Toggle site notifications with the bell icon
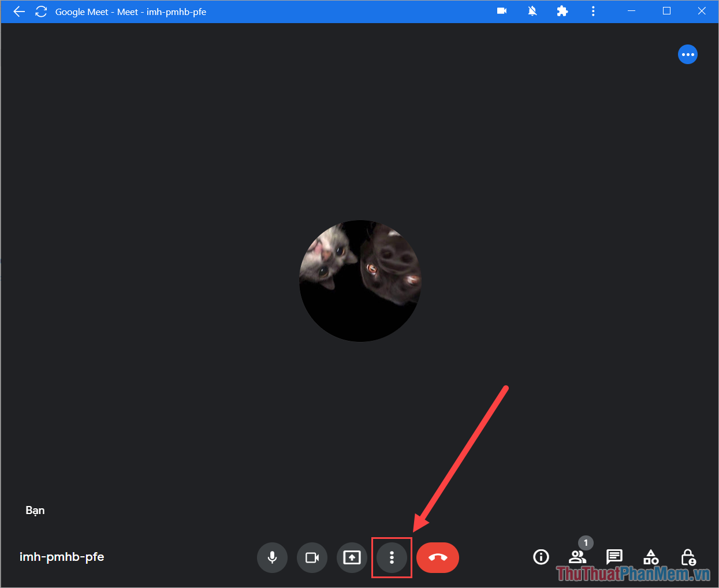 point(532,11)
